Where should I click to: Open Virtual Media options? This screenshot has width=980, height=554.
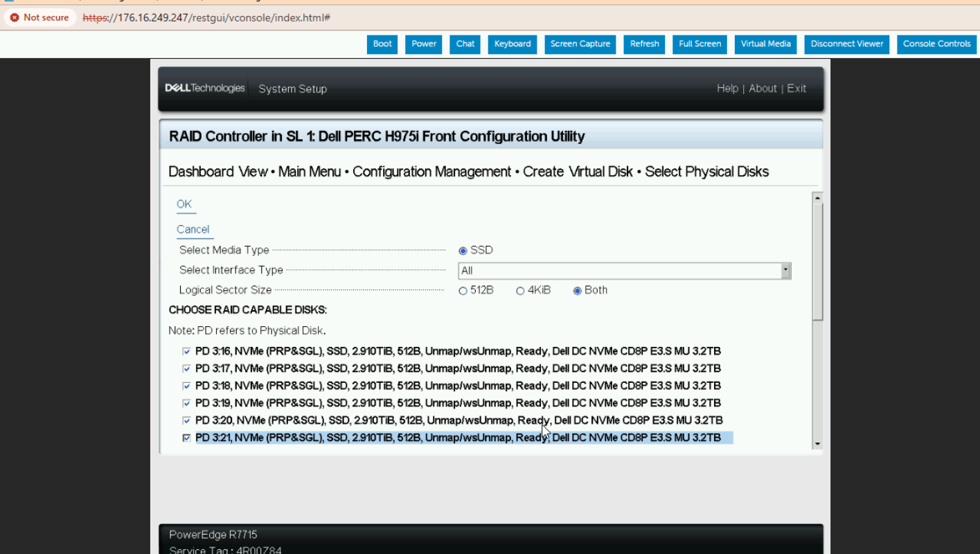coord(765,44)
